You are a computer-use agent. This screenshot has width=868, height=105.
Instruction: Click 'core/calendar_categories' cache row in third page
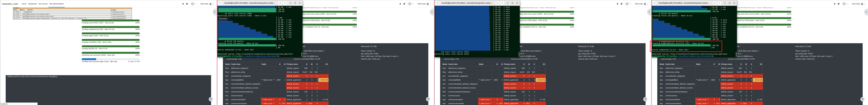(x=494, y=76)
